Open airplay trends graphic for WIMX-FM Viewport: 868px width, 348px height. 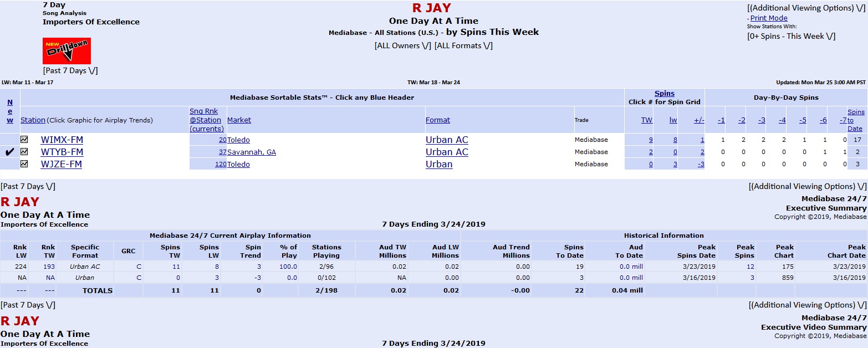[24, 140]
